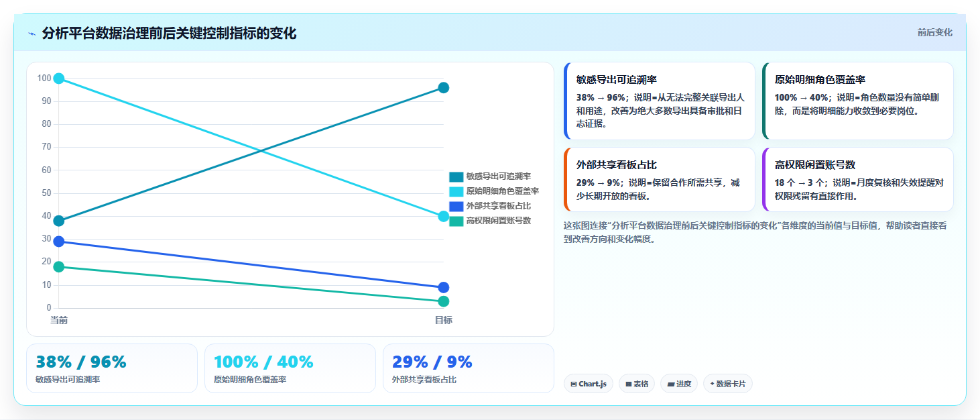The width and height of the screenshot is (980, 420).
Task: Select the 100% / 40% stat tile
Action: click(290, 368)
